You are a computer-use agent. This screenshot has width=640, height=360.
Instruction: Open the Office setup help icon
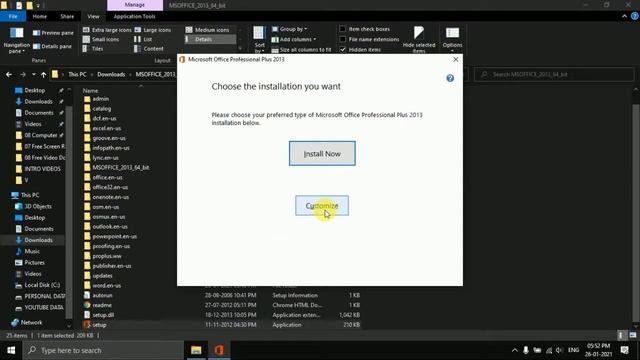(x=450, y=78)
